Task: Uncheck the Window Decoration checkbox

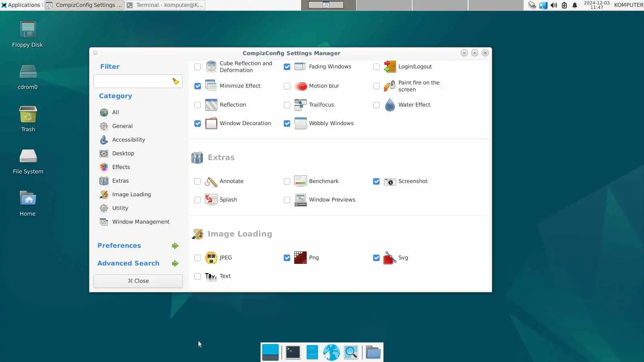Action: pos(198,123)
